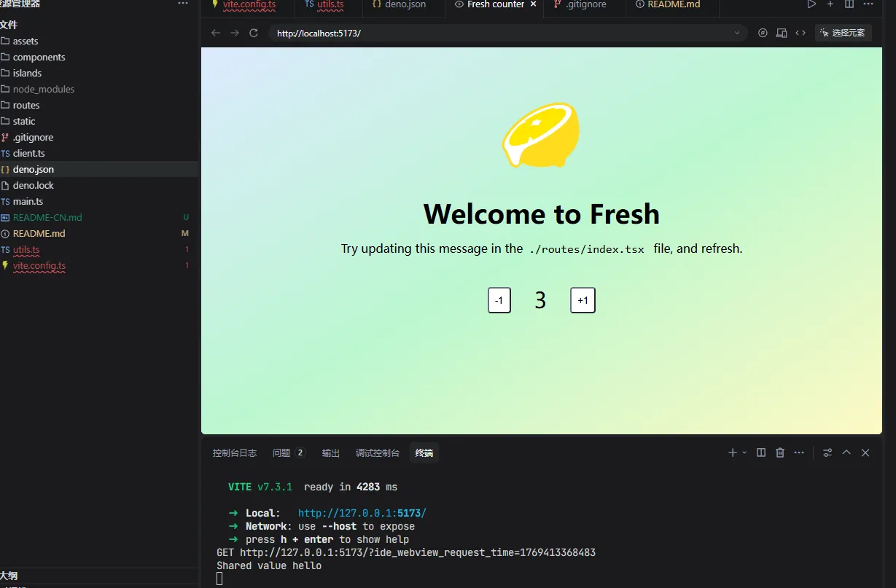Open new terminal profile dropdown chevron
Screen dimensions: 896x588
pyautogui.click(x=744, y=452)
